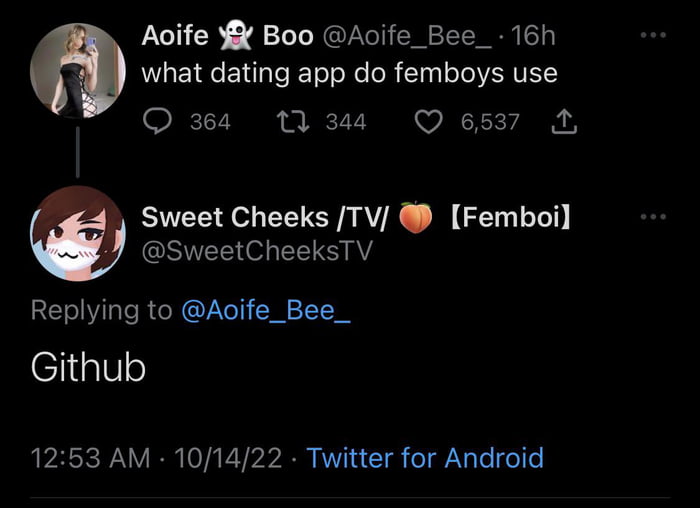Click the peach emoji in Sweet Cheeks' name
700x508 pixels.
click(x=416, y=216)
